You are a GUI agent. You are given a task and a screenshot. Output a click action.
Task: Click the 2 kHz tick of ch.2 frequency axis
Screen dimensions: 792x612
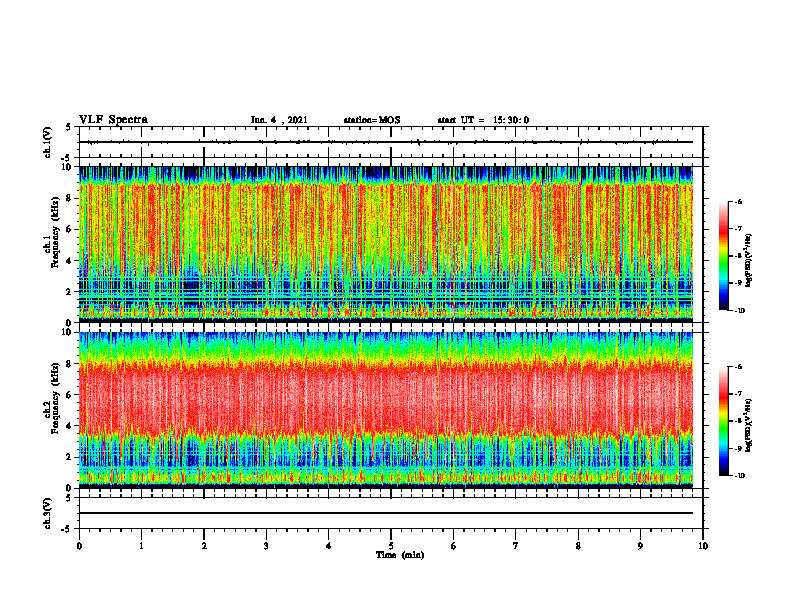pos(70,457)
